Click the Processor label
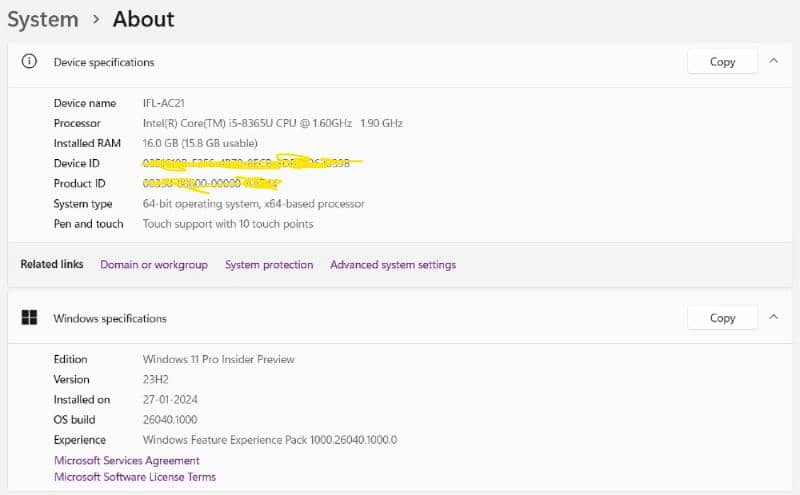 [x=77, y=123]
